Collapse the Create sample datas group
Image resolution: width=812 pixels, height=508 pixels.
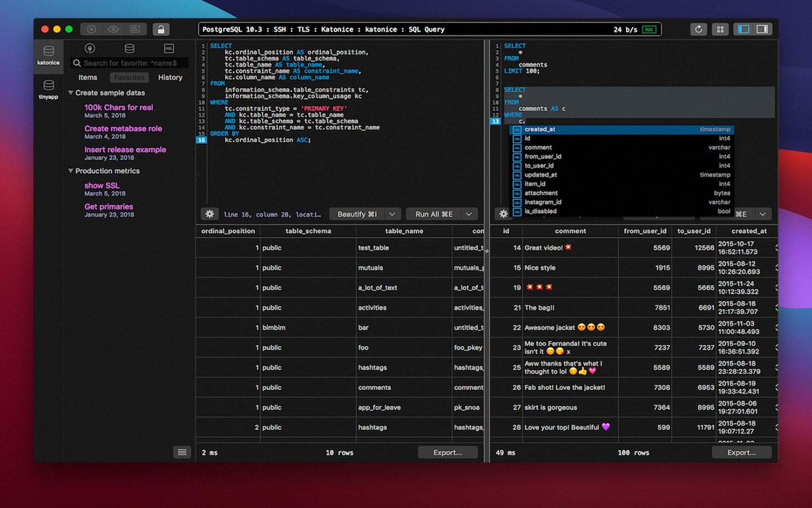click(71, 93)
